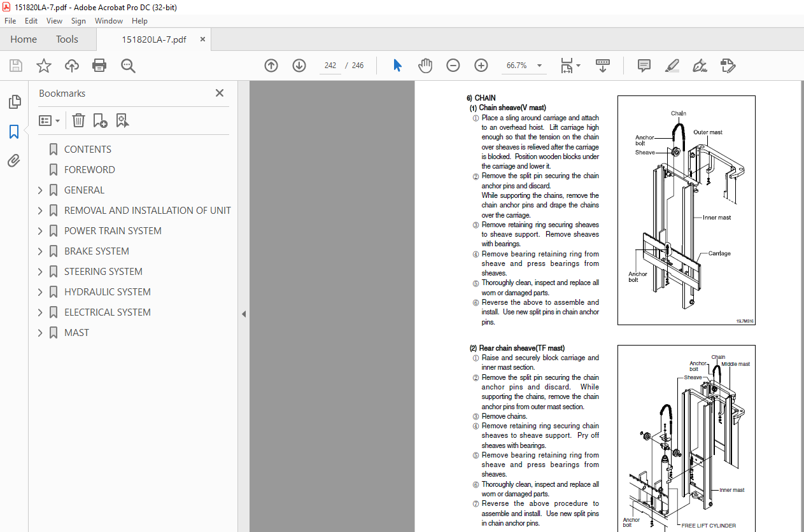This screenshot has width=804, height=532.
Task: Go to previous page arrow icon
Action: point(271,66)
